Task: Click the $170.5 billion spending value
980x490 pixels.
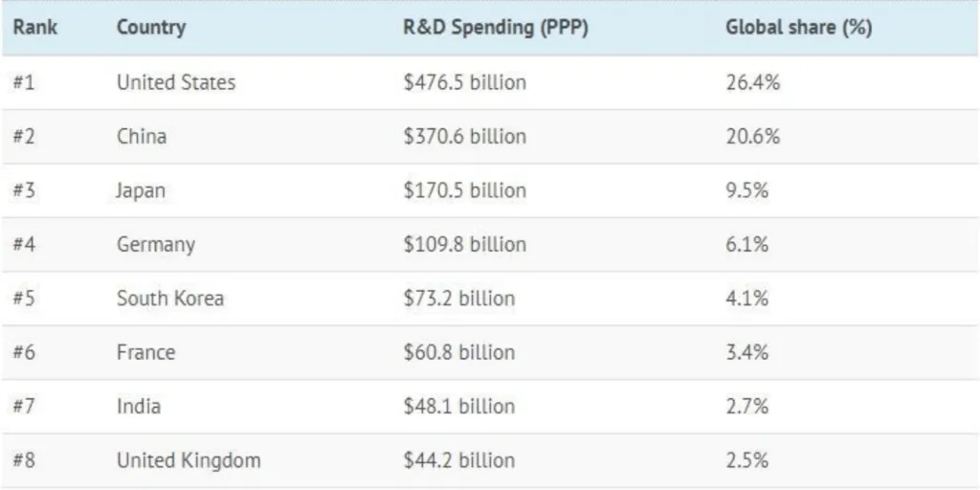Action: (465, 190)
